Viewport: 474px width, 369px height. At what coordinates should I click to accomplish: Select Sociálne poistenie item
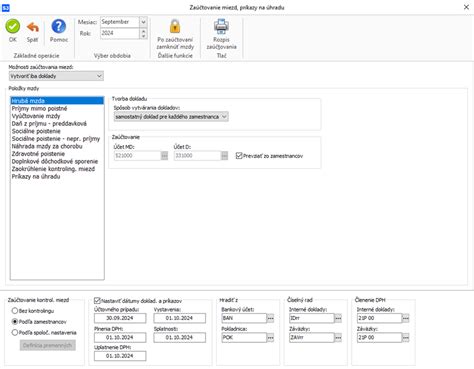[57, 131]
